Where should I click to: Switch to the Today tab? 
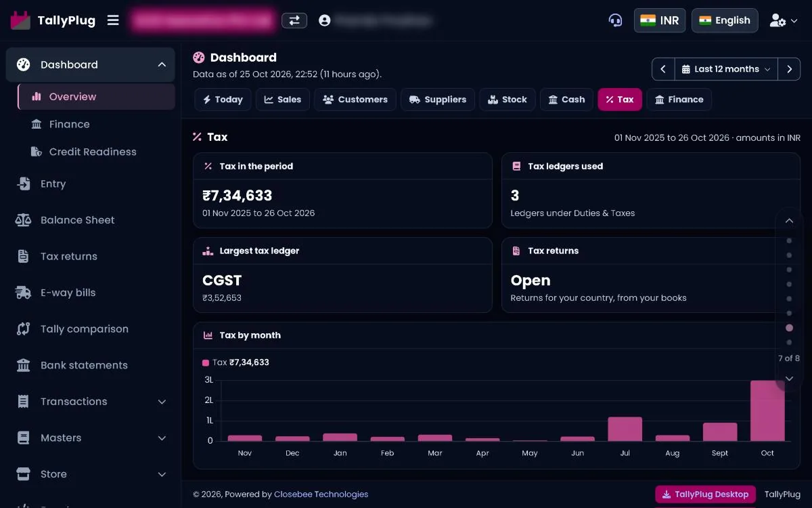tap(223, 100)
